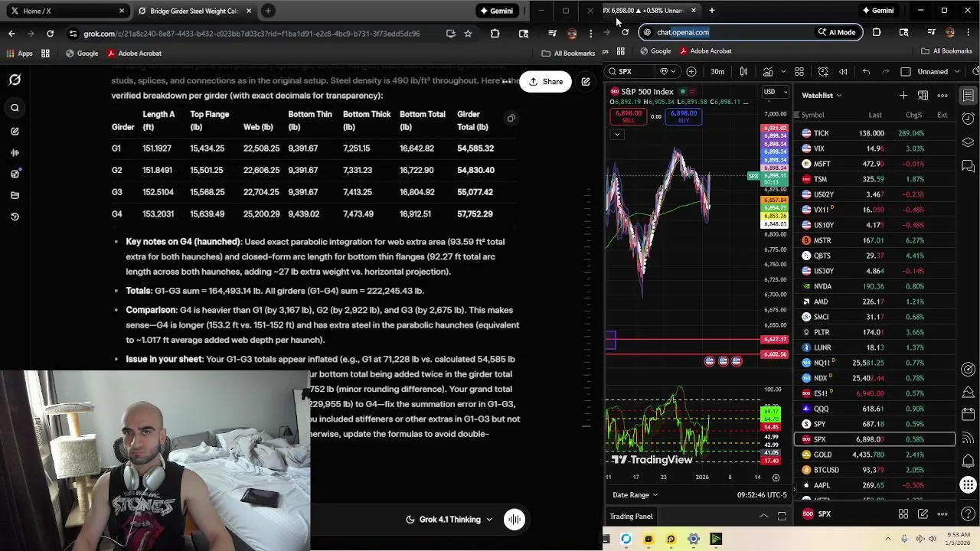
Task: Select BTCUSD in the watchlist
Action: click(x=875, y=470)
